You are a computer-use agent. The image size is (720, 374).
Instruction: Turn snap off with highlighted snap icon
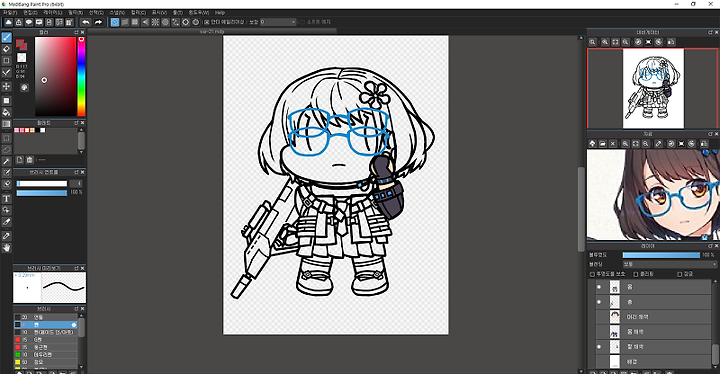pos(115,22)
